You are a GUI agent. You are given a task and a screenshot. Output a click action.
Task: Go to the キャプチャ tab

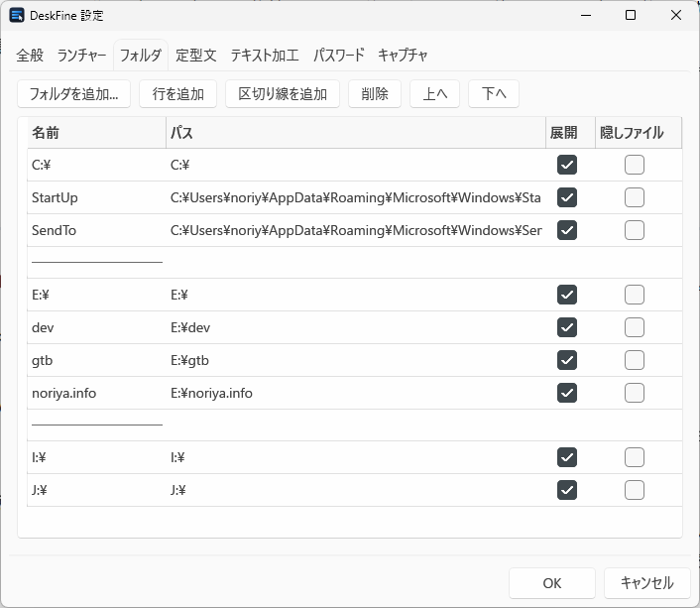pyautogui.click(x=403, y=56)
